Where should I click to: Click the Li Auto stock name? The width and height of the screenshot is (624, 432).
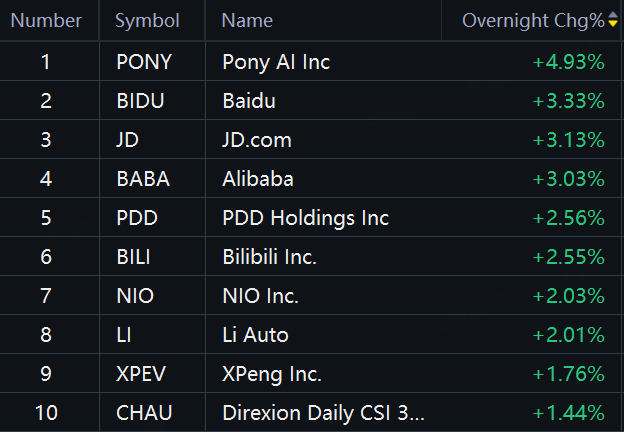[255, 335]
